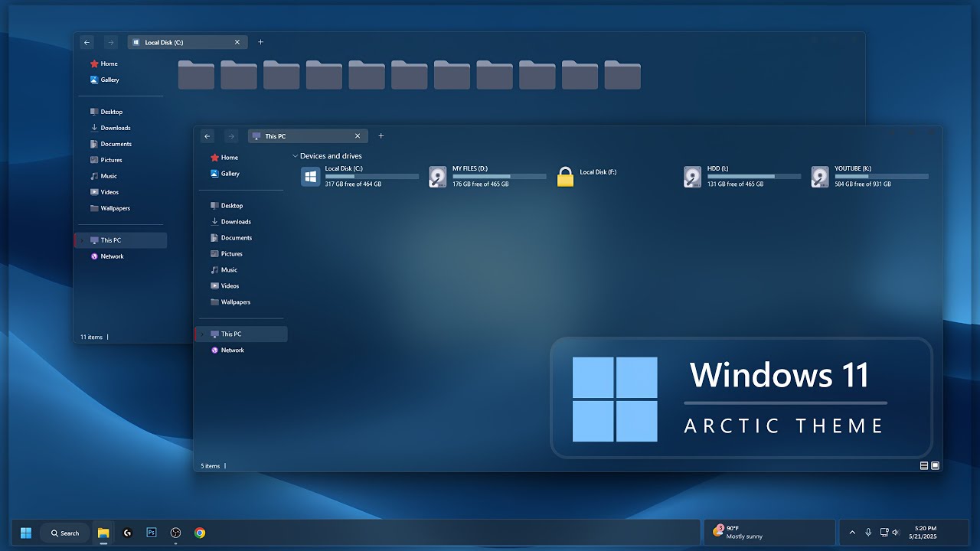
Task: Expand This PC node in Local Disk (C:) window
Action: click(83, 240)
